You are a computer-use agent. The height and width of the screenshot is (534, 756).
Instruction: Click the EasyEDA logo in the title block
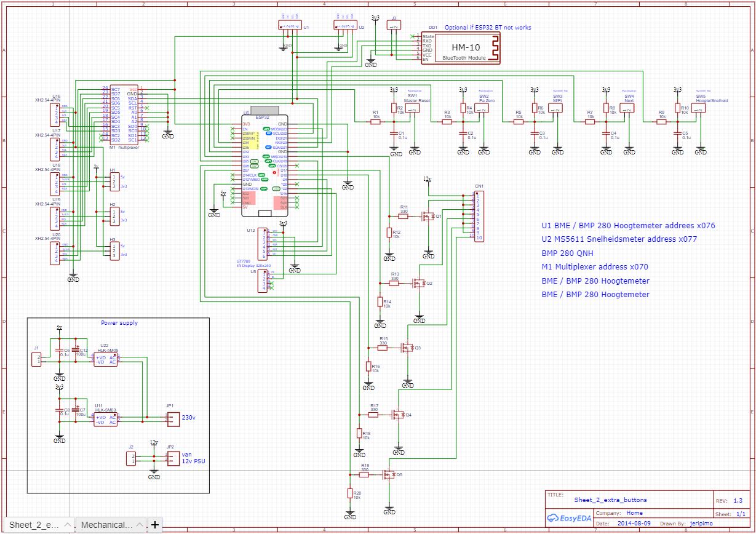570,519
